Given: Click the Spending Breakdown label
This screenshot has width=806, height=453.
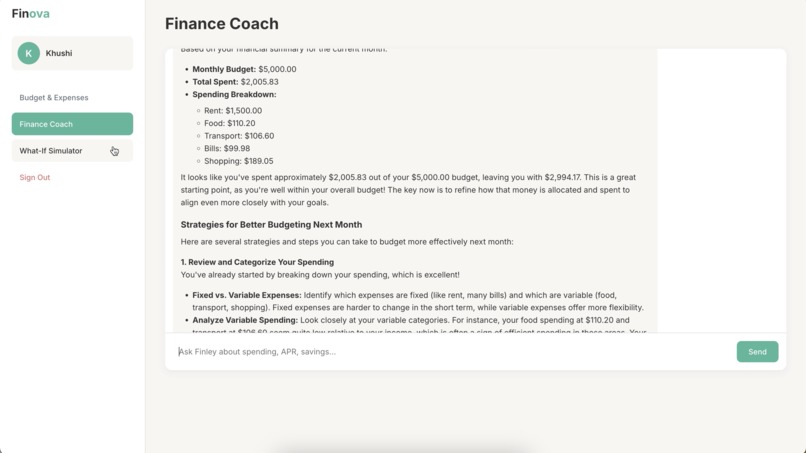Looking at the screenshot, I should (x=234, y=95).
